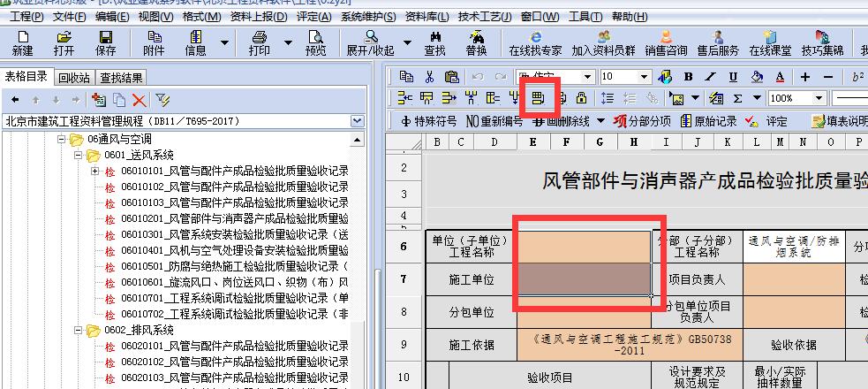Click the filter icon in directory toolbar

[x=162, y=100]
